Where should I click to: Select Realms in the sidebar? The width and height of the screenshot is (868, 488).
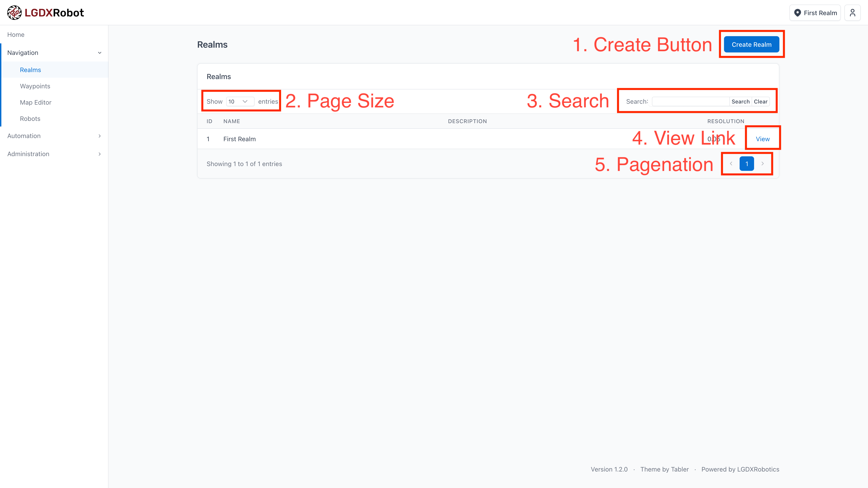[30, 70]
